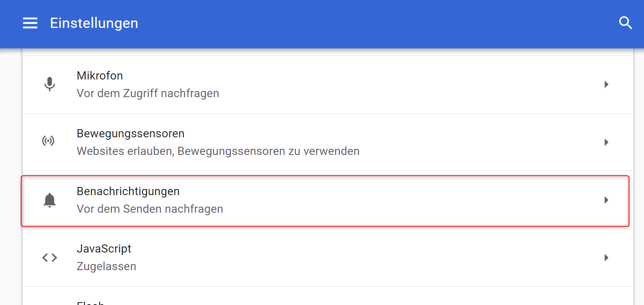Click 'Vor dem Zugriff nachfragen' text
Screen dimensions: 644x305
point(148,93)
